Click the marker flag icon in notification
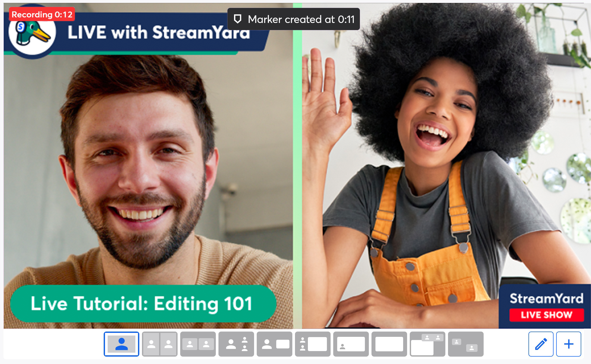This screenshot has width=591, height=364. point(238,19)
